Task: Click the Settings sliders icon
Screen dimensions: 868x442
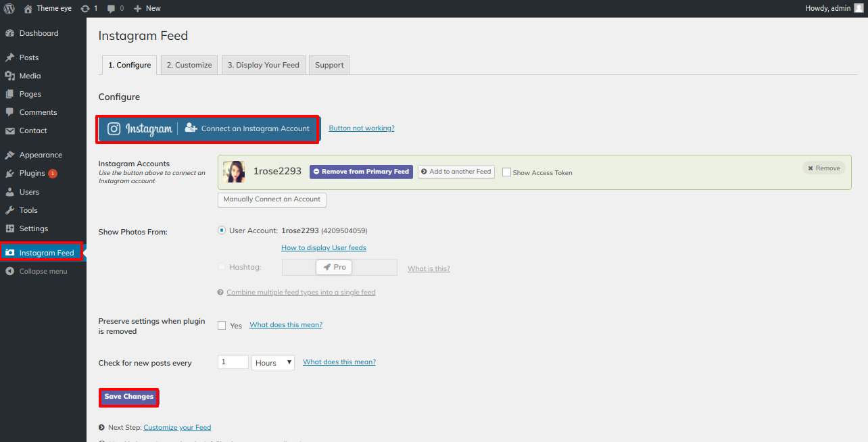Action: 10,228
